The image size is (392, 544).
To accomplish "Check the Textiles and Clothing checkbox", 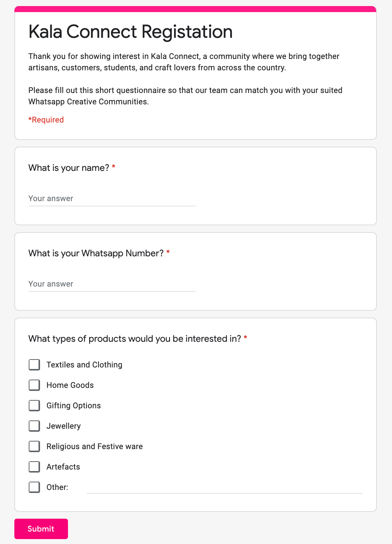I will (x=34, y=365).
